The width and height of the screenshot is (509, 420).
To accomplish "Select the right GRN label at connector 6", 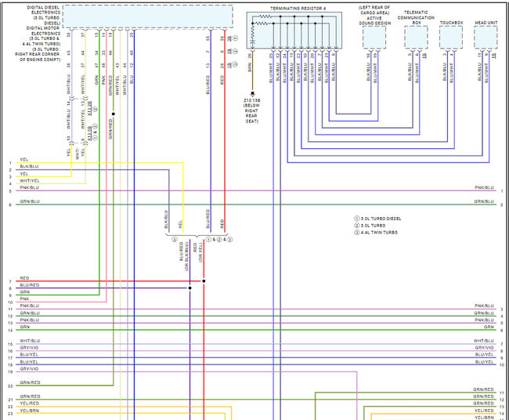I will (x=489, y=327).
